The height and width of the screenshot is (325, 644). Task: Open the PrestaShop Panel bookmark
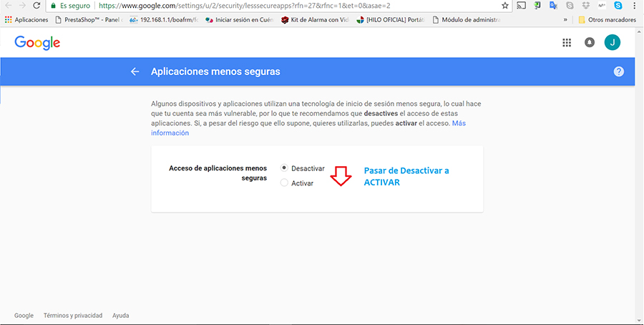tap(89, 20)
